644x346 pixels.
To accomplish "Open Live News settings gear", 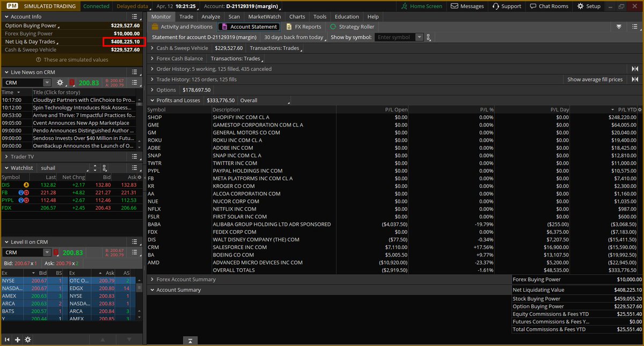I will pyautogui.click(x=60, y=83).
